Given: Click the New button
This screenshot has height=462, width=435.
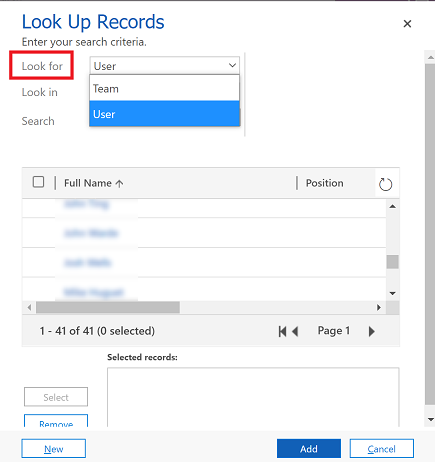Looking at the screenshot, I should point(54,449).
